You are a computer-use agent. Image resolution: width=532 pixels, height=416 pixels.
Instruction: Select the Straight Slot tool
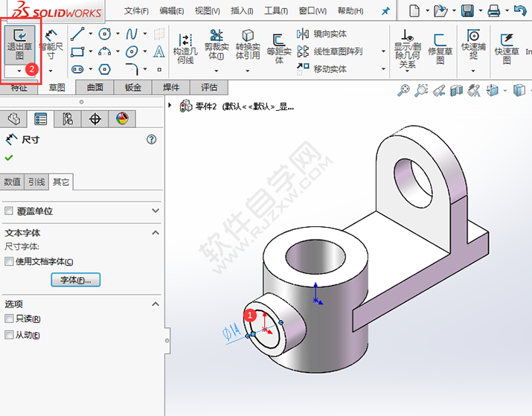tap(77, 69)
